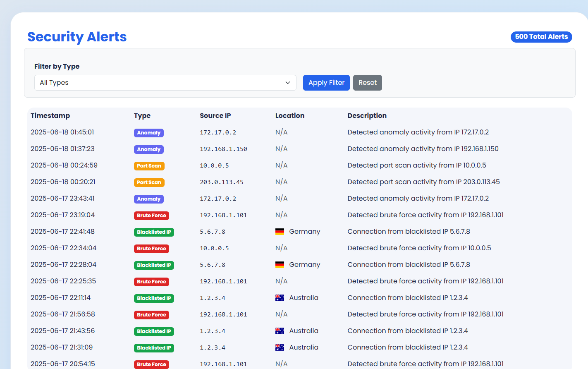588x369 pixels.
Task: Click the Australia flag in the 21:43:56 row
Action: [280, 331]
